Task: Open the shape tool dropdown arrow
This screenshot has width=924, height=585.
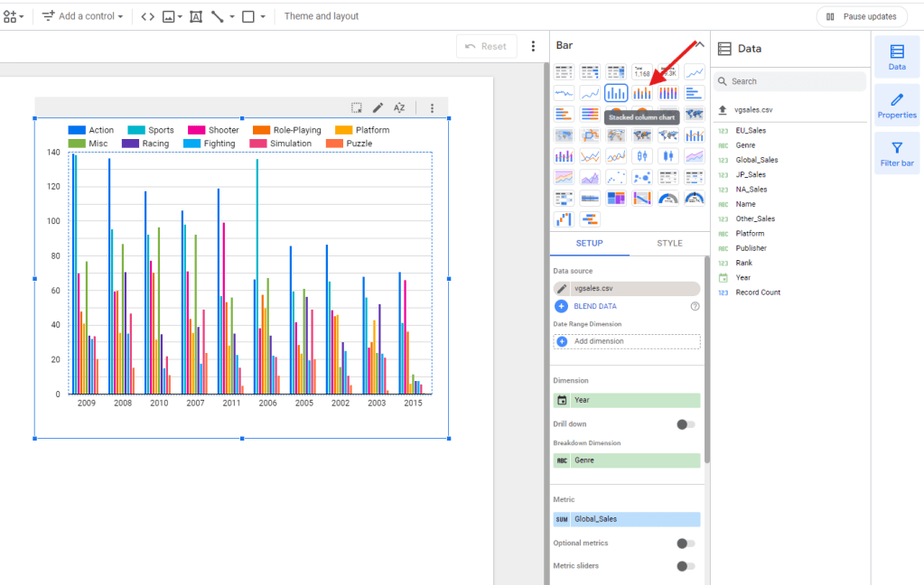Action: point(262,16)
